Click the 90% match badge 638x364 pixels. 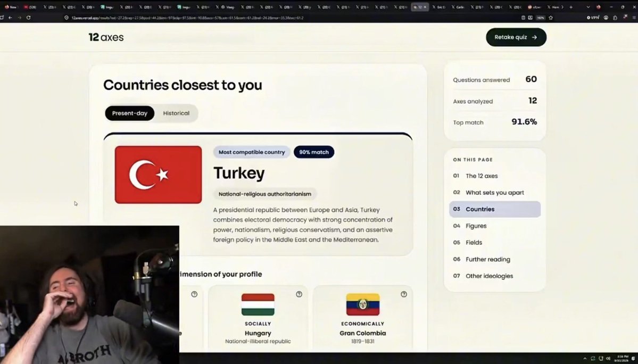point(314,152)
